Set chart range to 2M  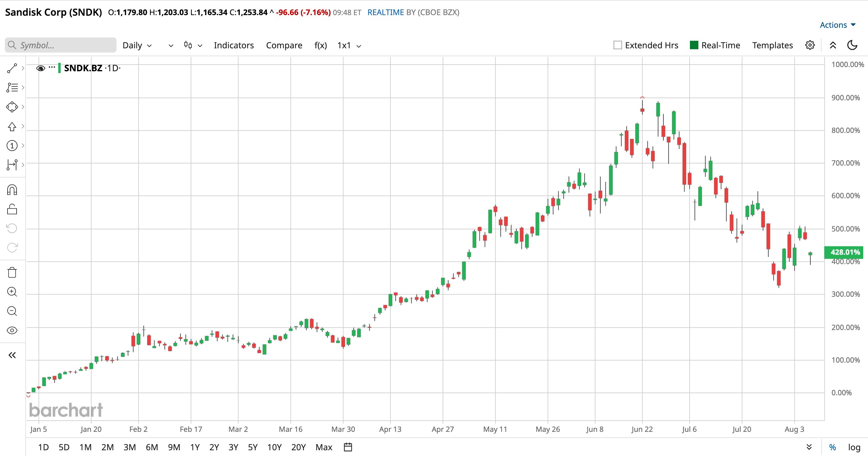pyautogui.click(x=107, y=447)
